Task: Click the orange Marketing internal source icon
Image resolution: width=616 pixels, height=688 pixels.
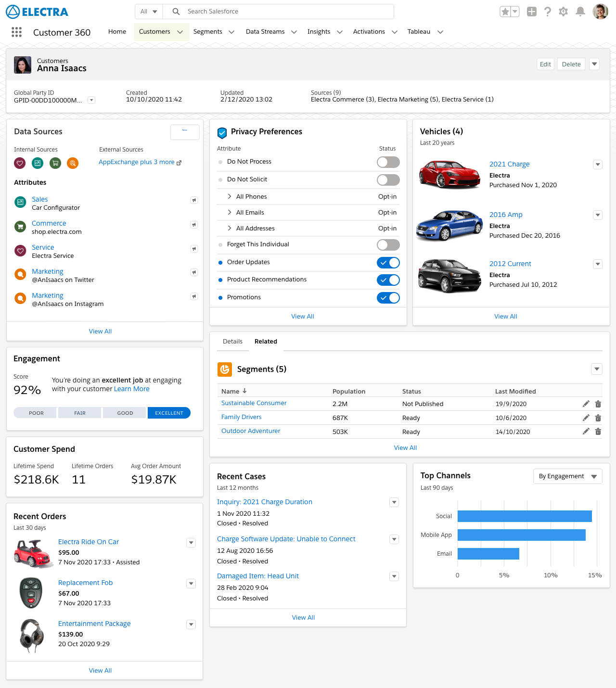Action: coord(73,163)
